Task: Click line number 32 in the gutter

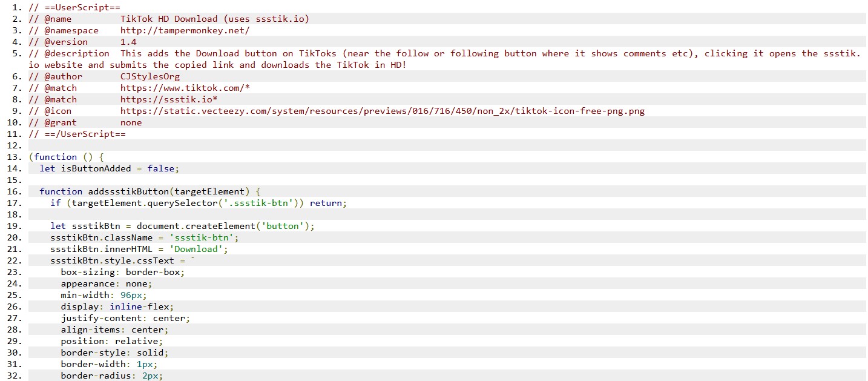Action: click(x=15, y=376)
